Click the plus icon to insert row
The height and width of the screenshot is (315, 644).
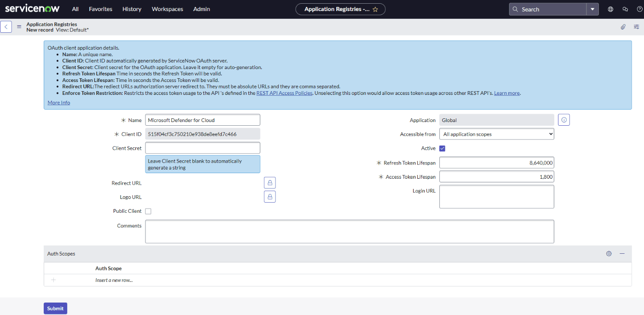click(x=53, y=280)
